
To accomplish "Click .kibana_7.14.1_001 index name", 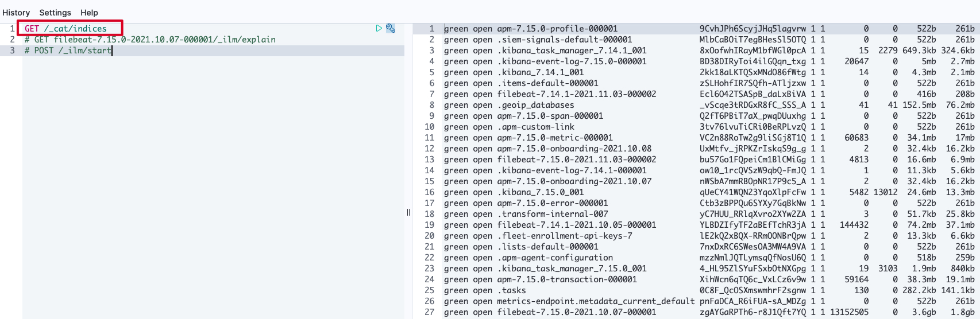I will click(x=541, y=72).
